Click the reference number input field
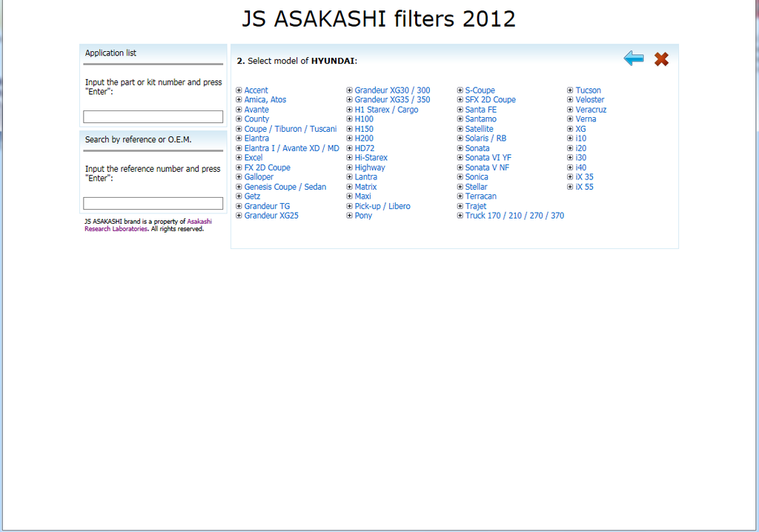759x532 pixels. [x=153, y=203]
